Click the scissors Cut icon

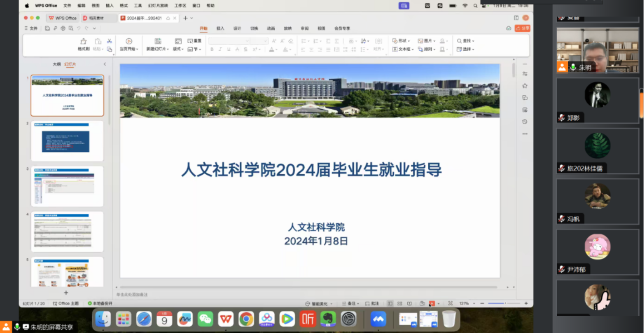[x=109, y=41]
